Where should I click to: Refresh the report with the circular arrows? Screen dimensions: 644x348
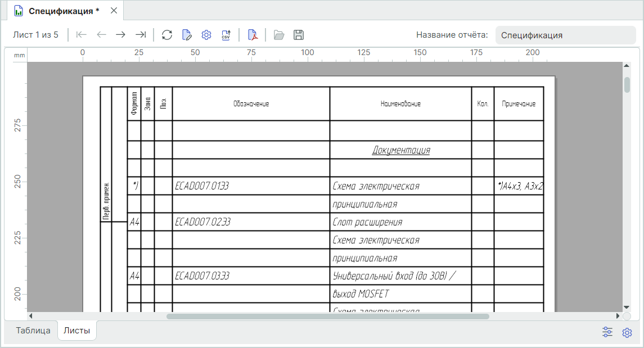[167, 35]
